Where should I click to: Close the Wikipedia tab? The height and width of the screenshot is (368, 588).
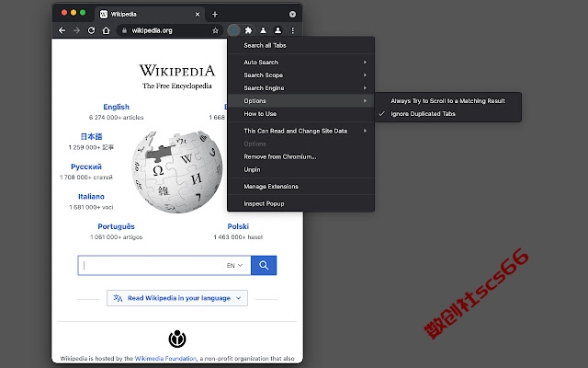click(x=198, y=15)
